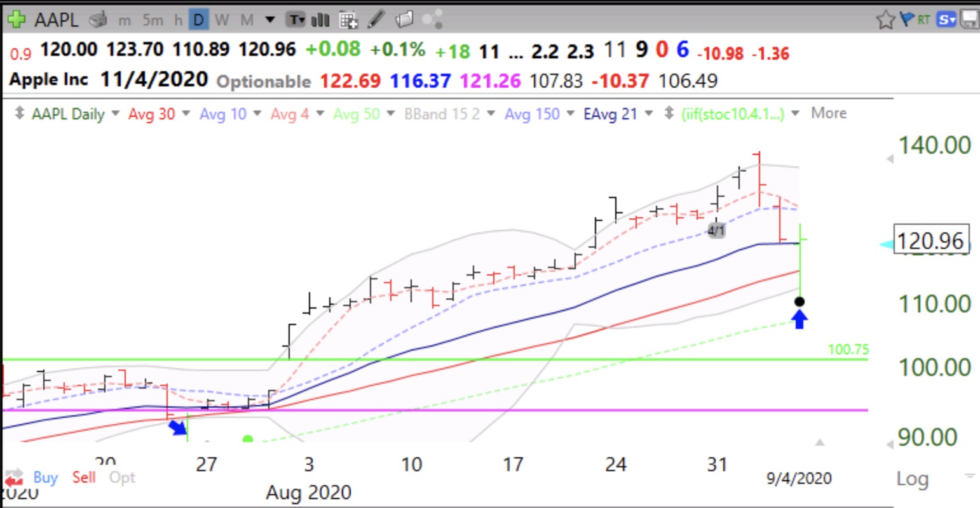The width and height of the screenshot is (980, 508).
Task: Click the blue flag icon
Action: click(x=907, y=20)
